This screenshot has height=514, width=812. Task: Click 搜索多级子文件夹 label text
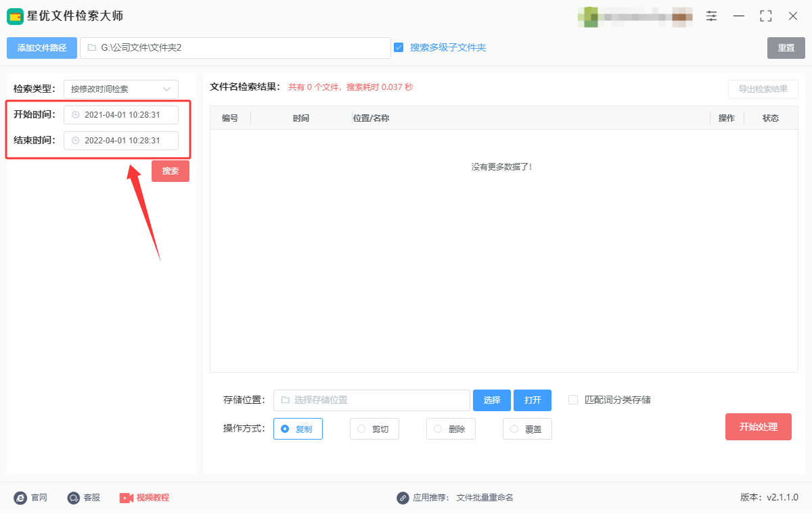pyautogui.click(x=448, y=47)
